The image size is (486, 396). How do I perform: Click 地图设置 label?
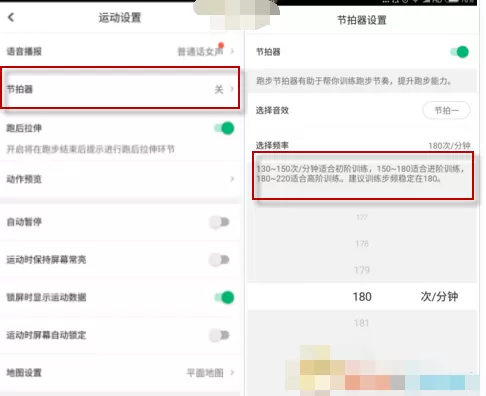(24, 372)
